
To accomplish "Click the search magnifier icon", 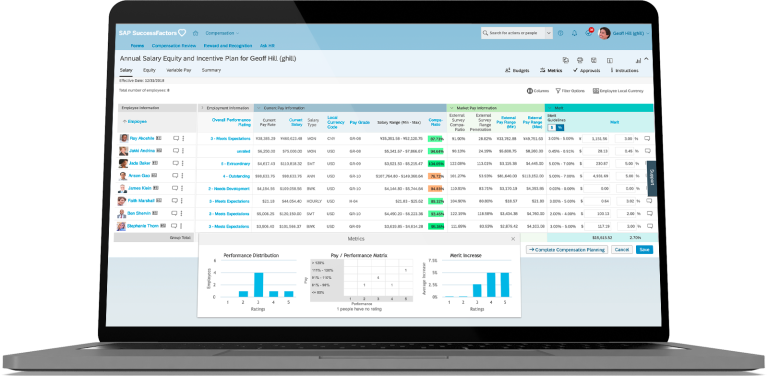I will [485, 33].
